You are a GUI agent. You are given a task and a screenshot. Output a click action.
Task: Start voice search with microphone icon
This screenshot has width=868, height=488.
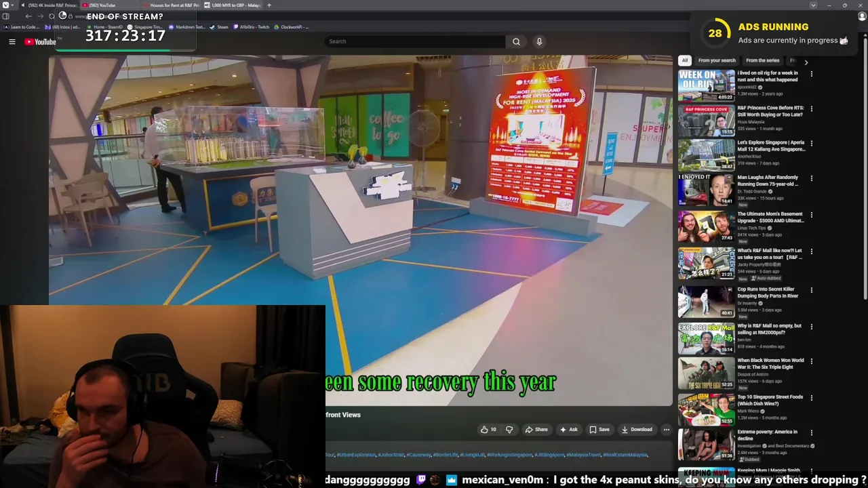click(x=539, y=41)
